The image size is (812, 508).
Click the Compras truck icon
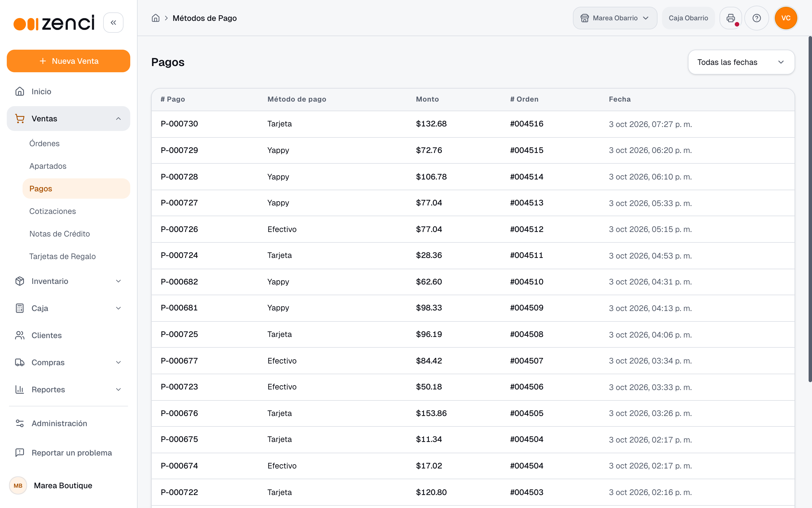pos(20,363)
